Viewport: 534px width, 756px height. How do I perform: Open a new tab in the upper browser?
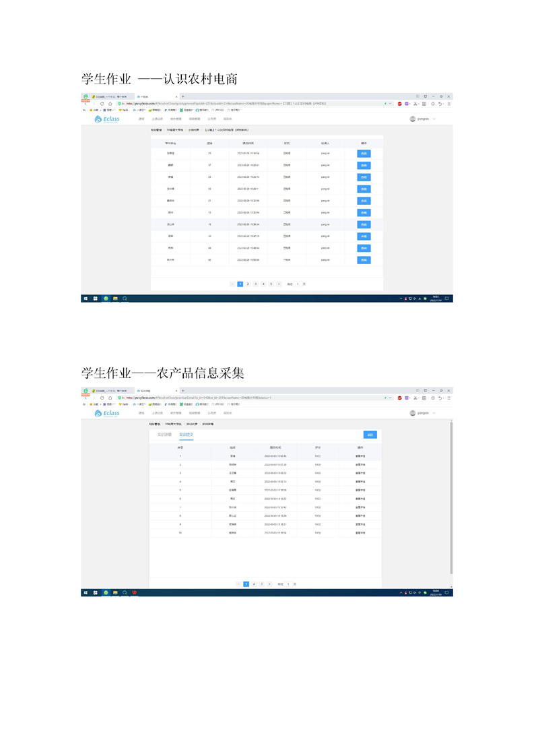tap(182, 96)
